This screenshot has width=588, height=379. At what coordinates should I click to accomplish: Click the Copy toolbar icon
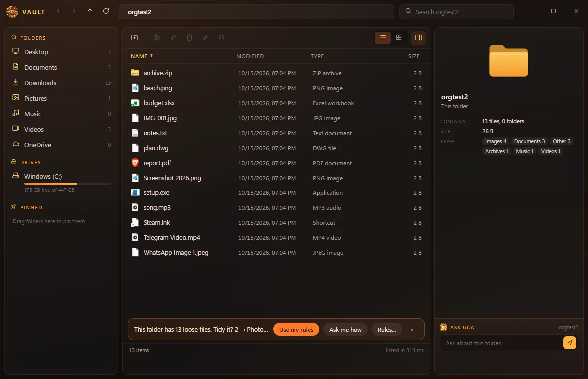click(173, 37)
